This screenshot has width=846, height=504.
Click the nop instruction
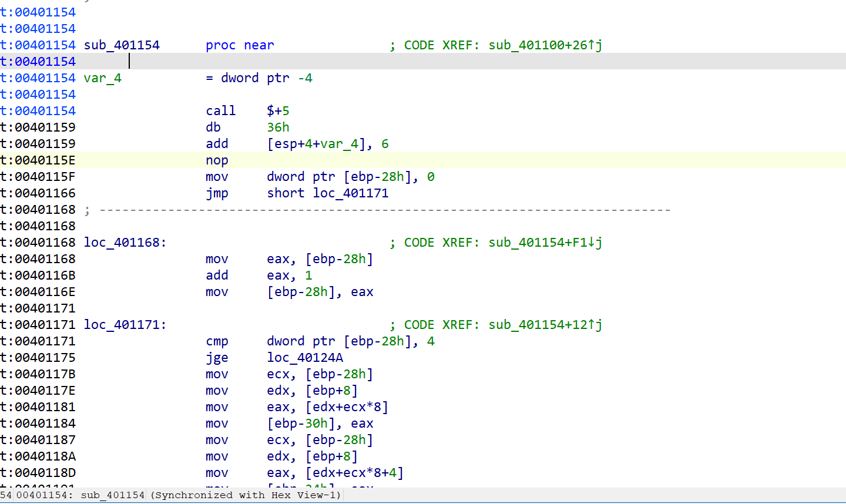tap(217, 160)
